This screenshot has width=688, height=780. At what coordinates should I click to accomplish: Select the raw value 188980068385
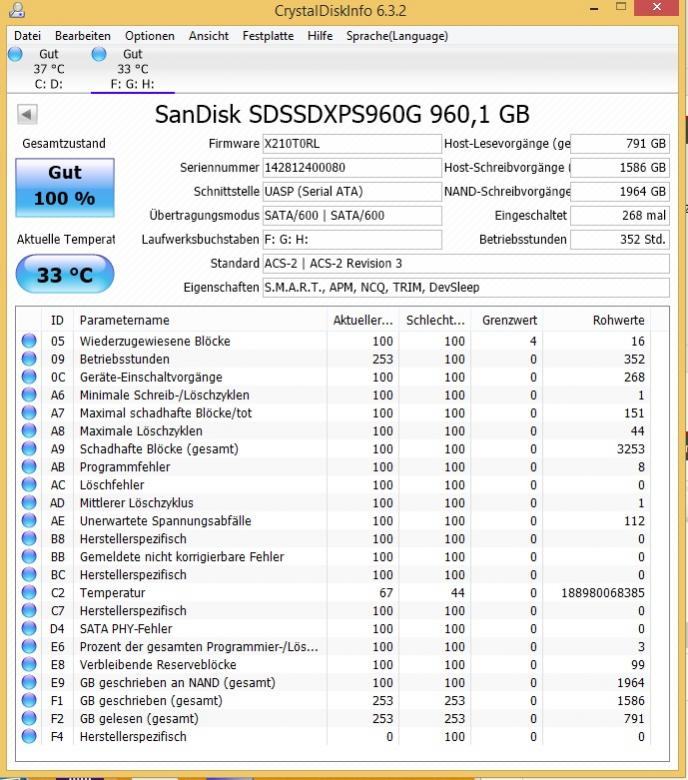coord(602,592)
